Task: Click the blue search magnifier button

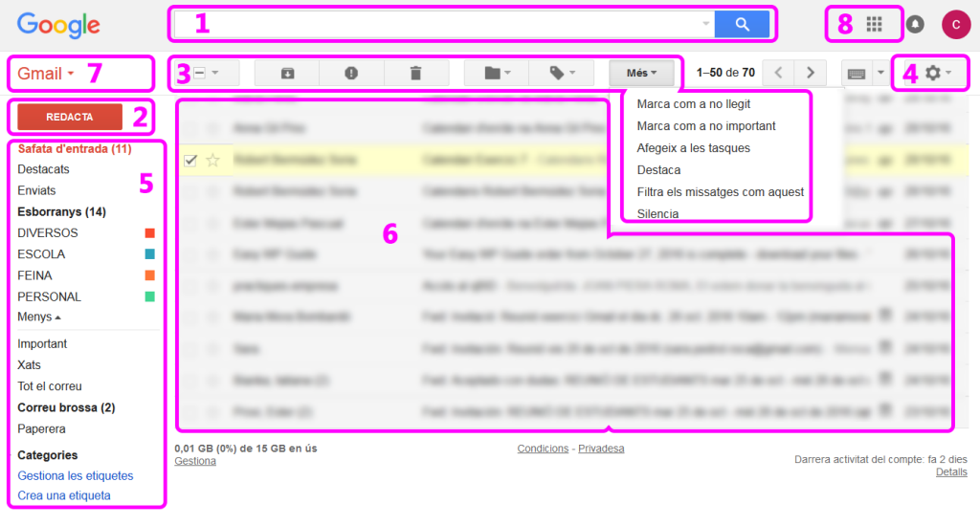Action: click(742, 24)
